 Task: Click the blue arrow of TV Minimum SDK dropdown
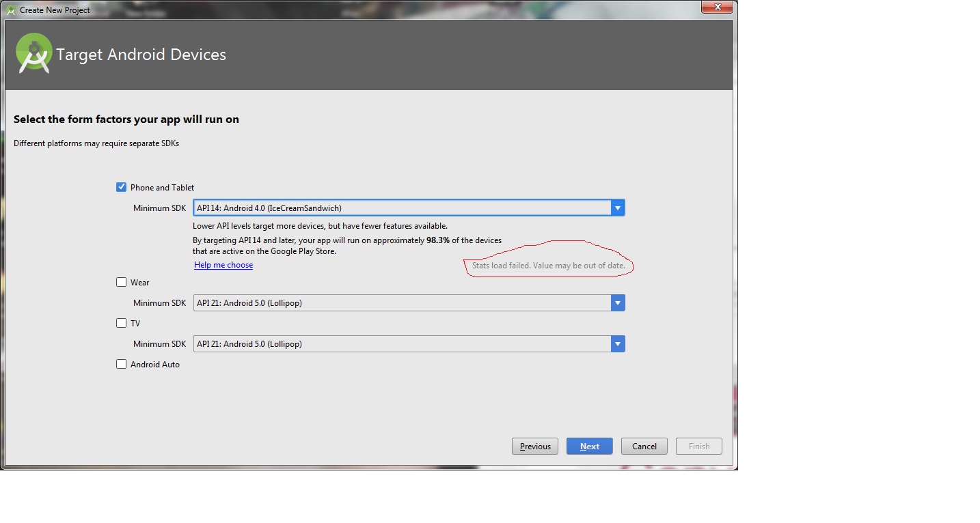coord(618,343)
